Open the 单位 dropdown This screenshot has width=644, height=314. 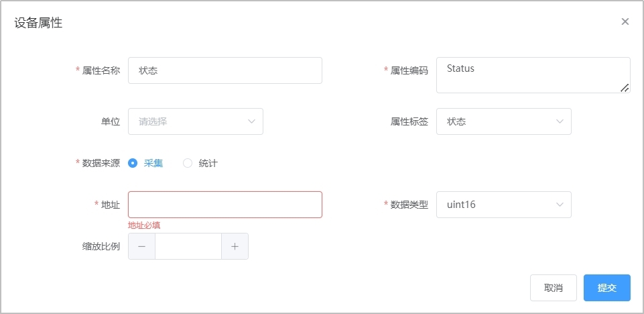(195, 121)
